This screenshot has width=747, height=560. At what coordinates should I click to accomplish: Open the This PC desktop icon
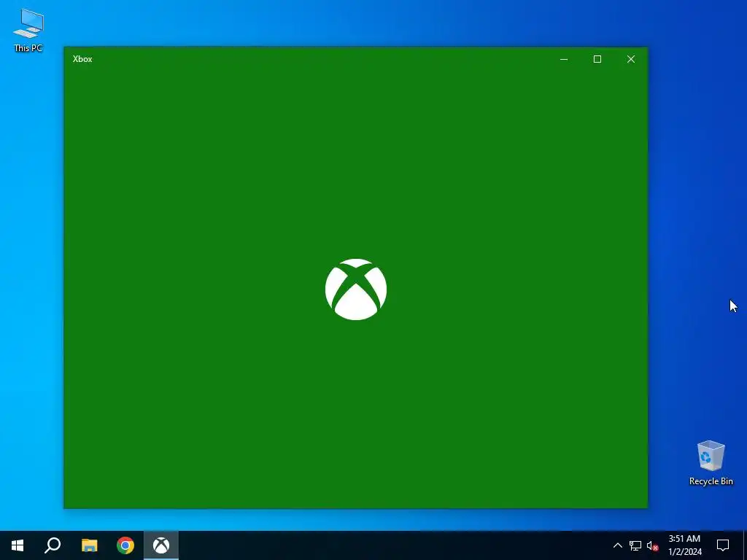pos(28,30)
